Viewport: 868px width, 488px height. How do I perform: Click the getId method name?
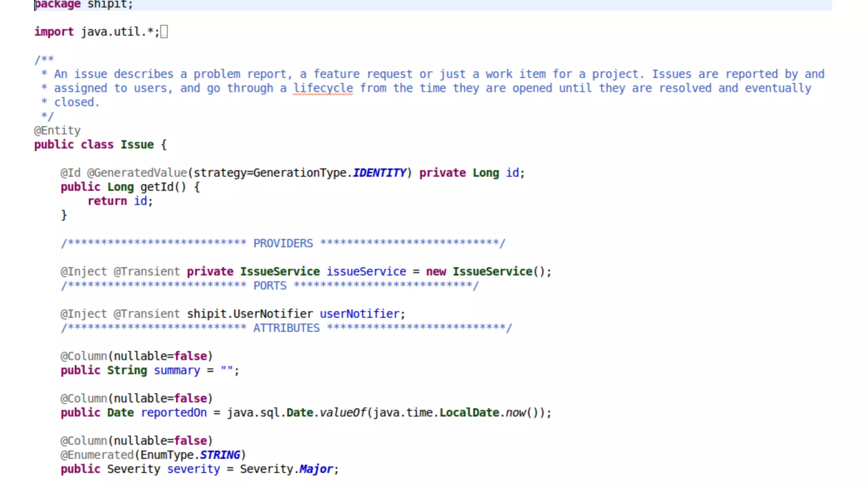pos(157,187)
